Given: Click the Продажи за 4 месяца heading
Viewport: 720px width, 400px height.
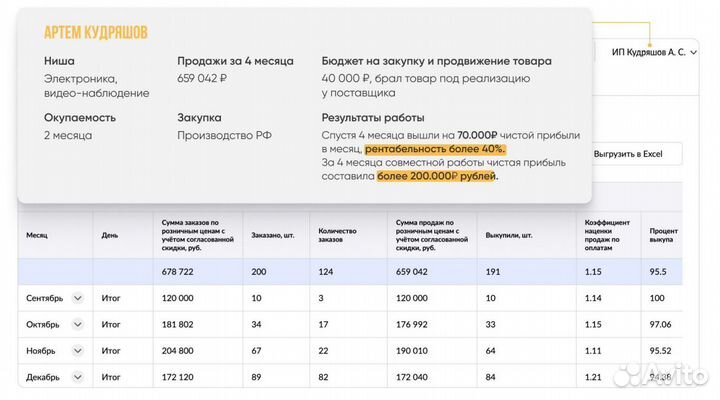Looking at the screenshot, I should 235,61.
